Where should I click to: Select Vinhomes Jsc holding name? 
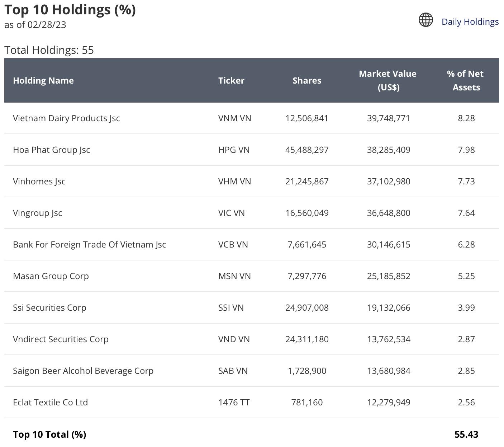[x=39, y=181]
